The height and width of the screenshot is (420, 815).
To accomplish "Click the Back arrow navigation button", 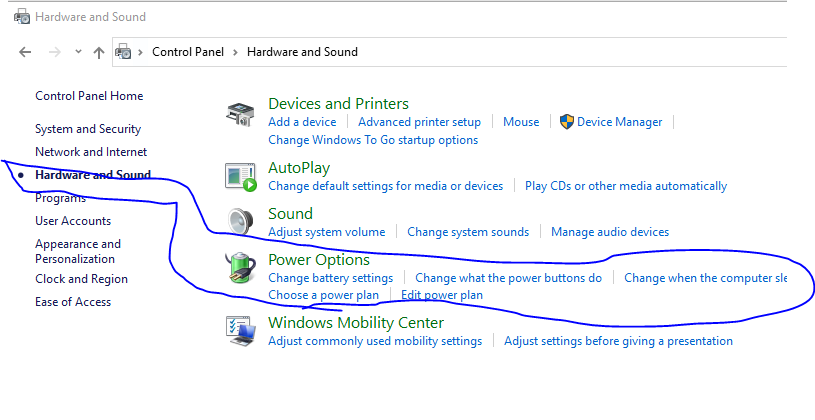I will 25,52.
